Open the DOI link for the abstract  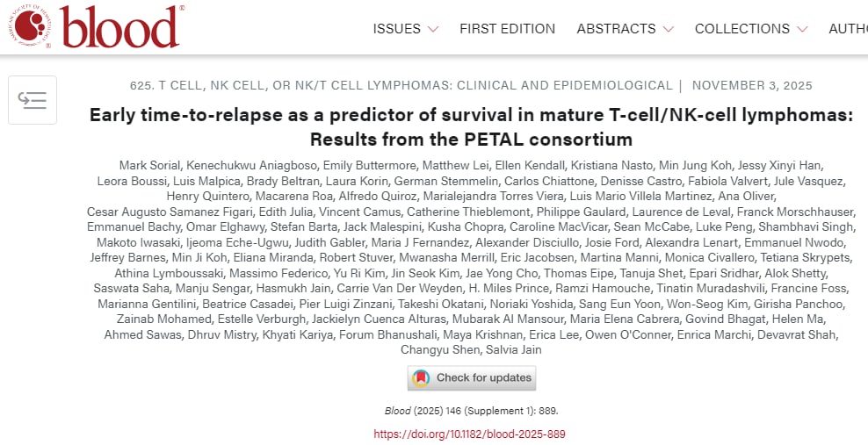click(469, 434)
